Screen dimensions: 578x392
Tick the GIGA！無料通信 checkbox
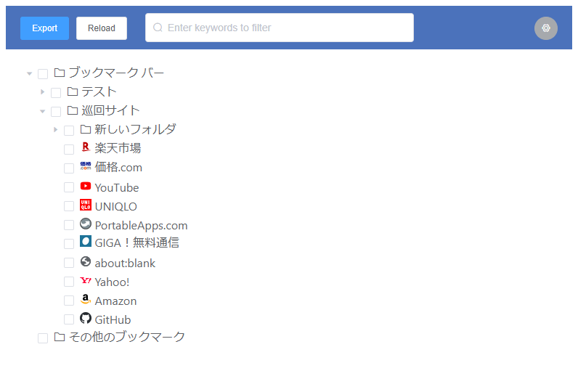pyautogui.click(x=69, y=243)
